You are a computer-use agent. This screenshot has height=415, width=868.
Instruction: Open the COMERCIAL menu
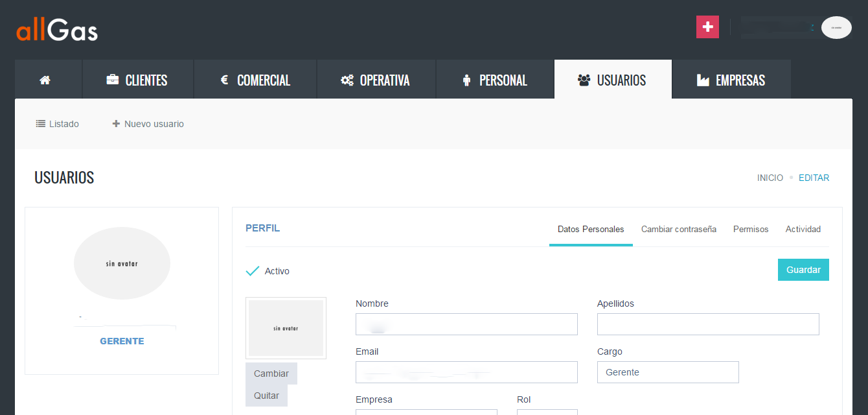click(x=255, y=80)
